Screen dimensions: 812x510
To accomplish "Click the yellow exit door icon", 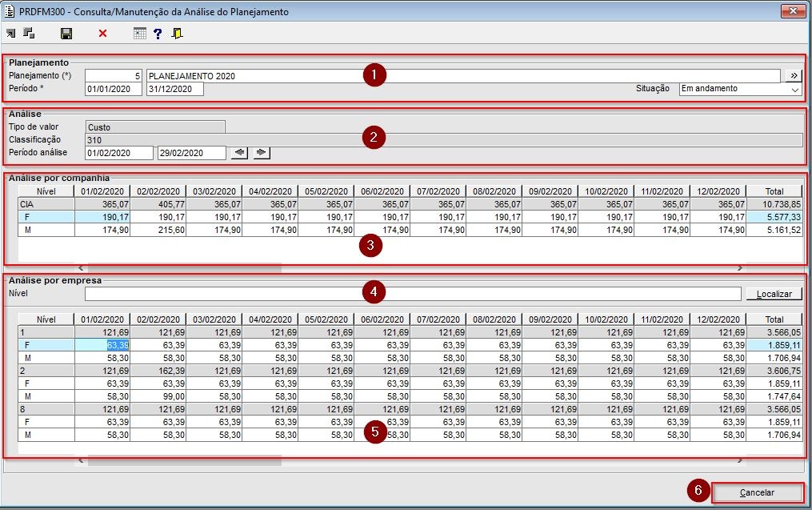I will pyautogui.click(x=177, y=34).
